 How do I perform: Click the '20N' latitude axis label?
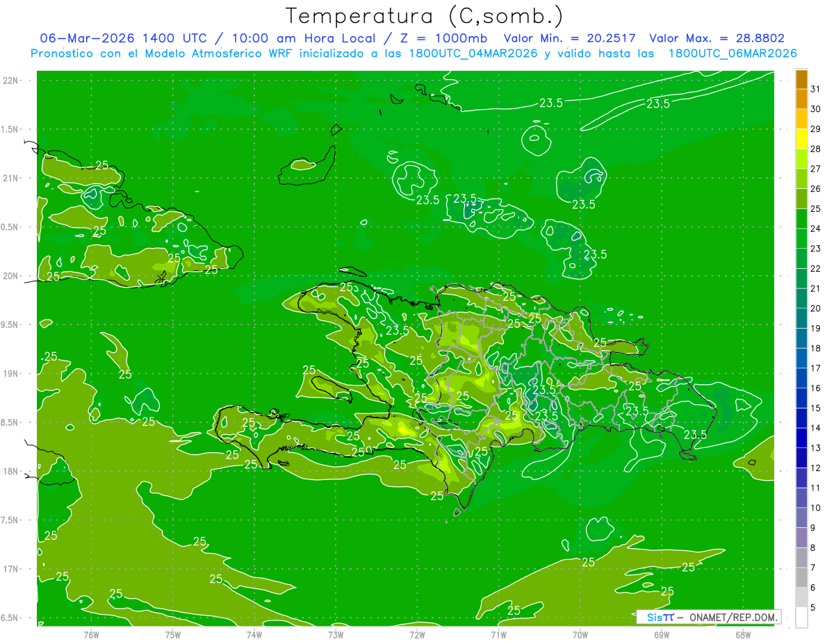11,276
